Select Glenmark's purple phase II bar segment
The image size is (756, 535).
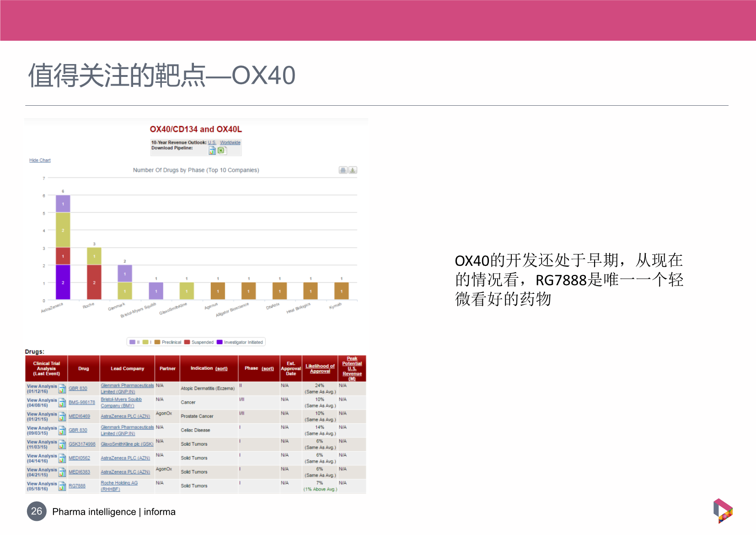pos(125,274)
